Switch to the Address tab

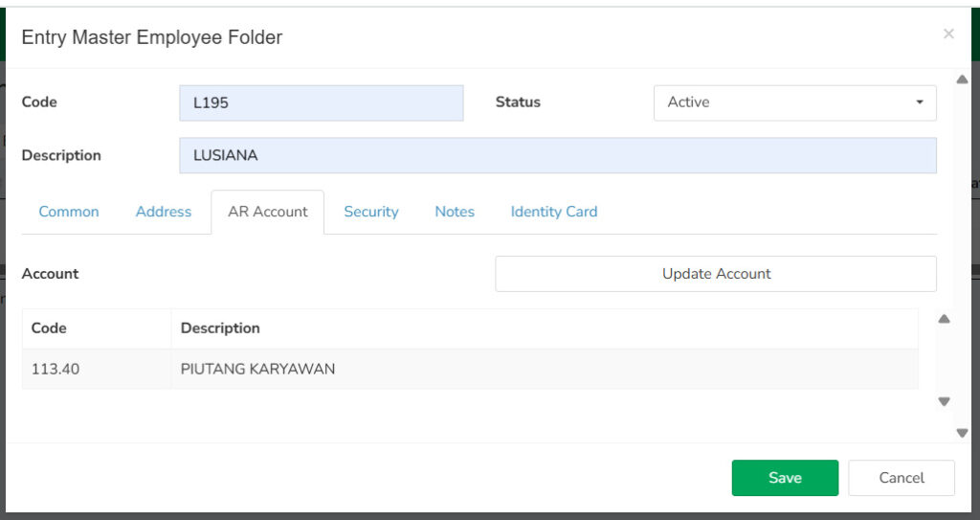(x=164, y=212)
